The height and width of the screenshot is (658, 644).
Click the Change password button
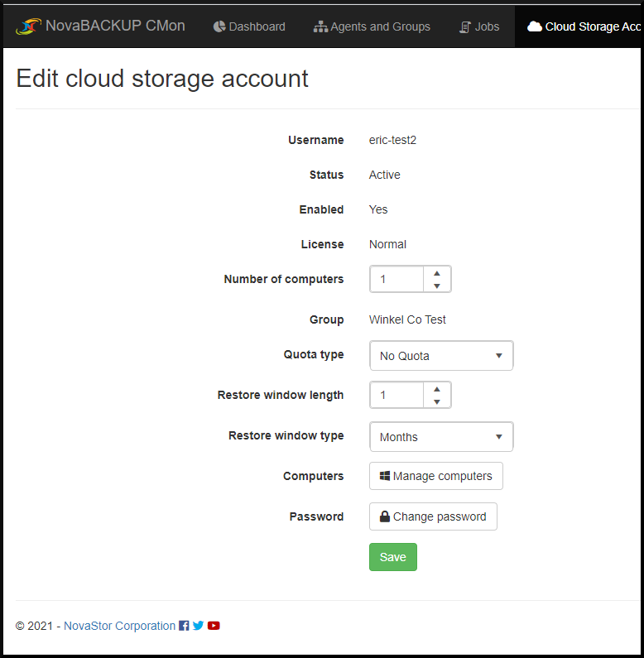pos(433,516)
